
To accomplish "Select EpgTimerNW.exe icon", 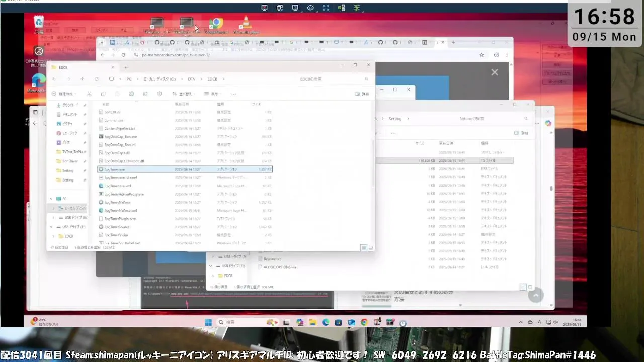I will point(101,202).
